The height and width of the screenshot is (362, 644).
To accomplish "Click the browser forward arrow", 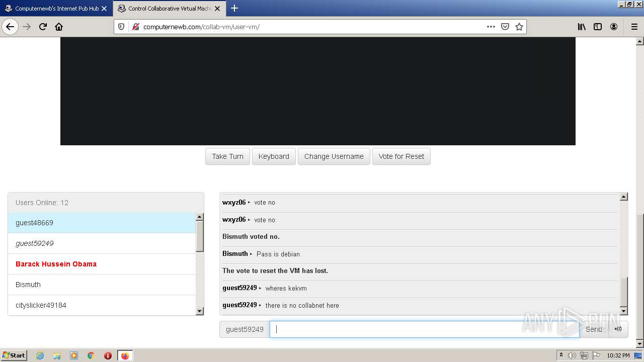I will [x=27, y=27].
